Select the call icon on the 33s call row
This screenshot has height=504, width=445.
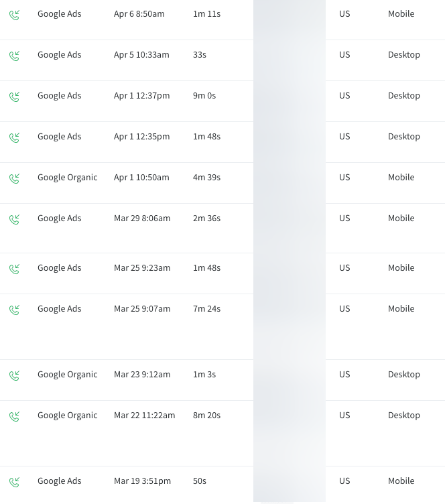click(14, 56)
